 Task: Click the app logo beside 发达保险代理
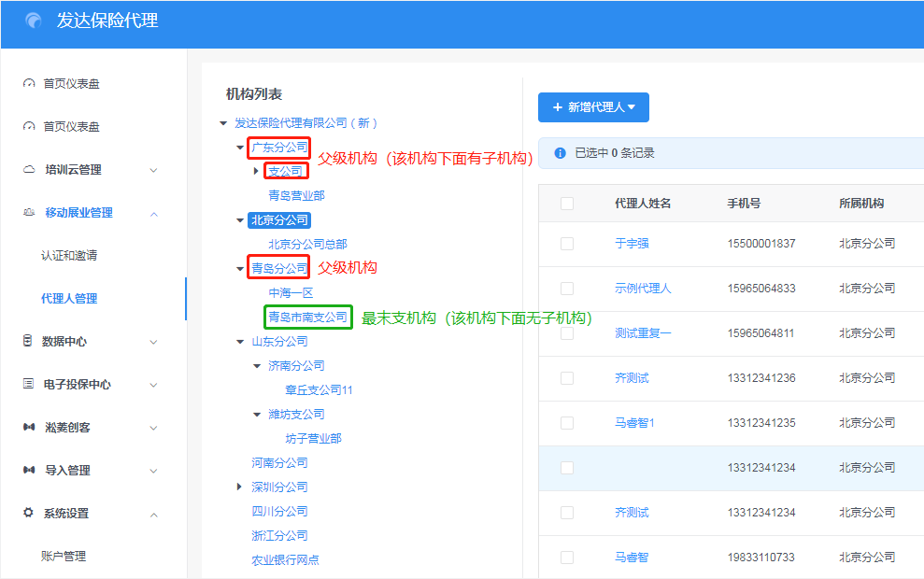pos(34,21)
